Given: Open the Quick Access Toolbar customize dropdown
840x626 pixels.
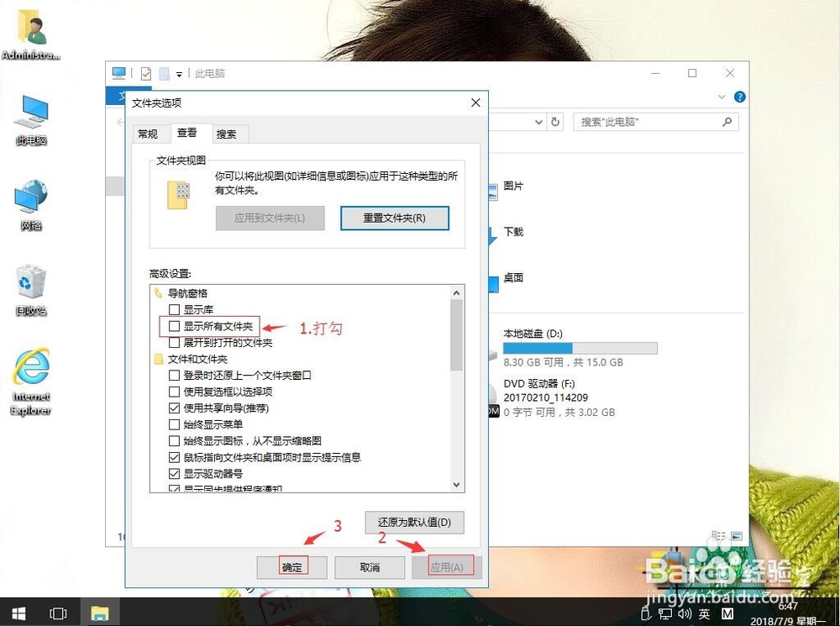Looking at the screenshot, I should point(176,73).
